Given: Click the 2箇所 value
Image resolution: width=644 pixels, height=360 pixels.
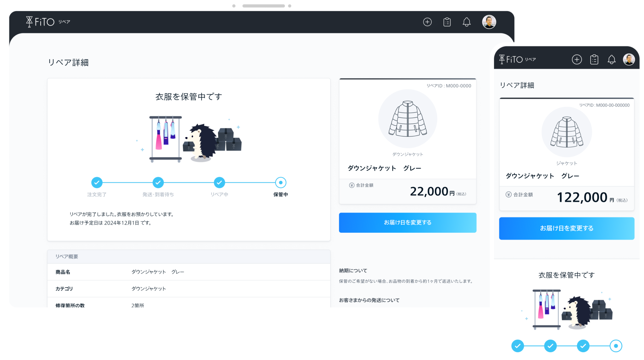Looking at the screenshot, I should coord(138,305).
